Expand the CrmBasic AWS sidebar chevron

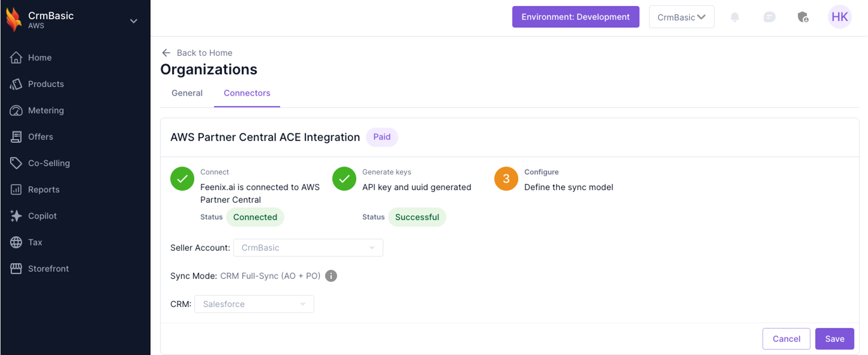click(x=134, y=21)
